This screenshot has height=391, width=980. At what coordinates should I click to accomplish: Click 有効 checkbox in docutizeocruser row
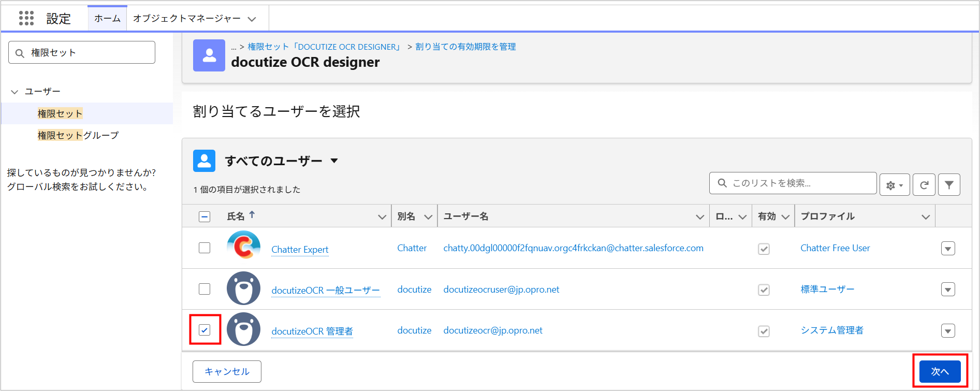tap(764, 289)
